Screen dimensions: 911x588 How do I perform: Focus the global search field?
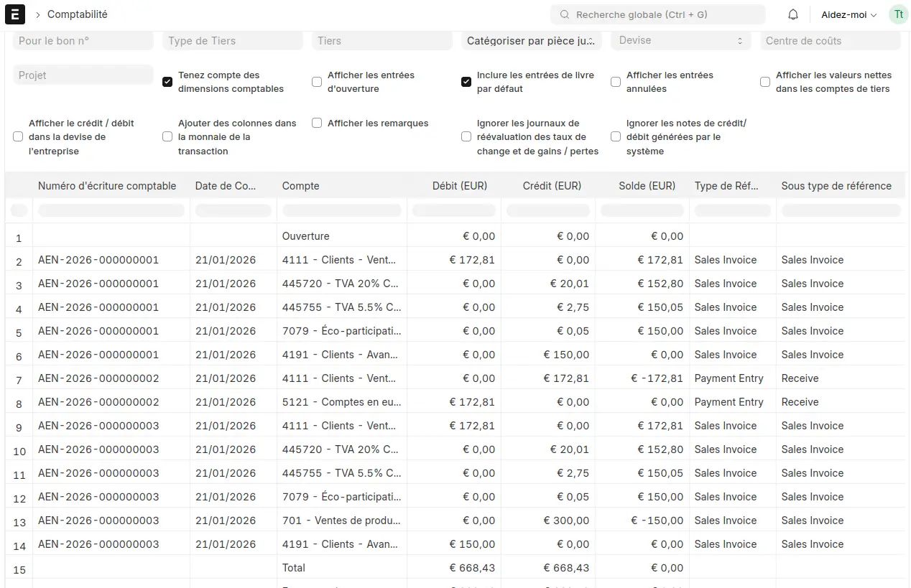(x=658, y=14)
